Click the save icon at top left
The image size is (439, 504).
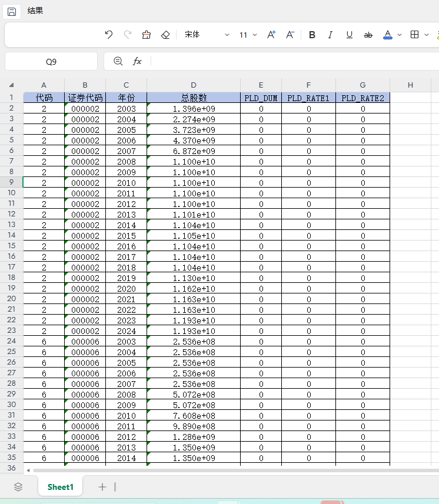[12, 11]
